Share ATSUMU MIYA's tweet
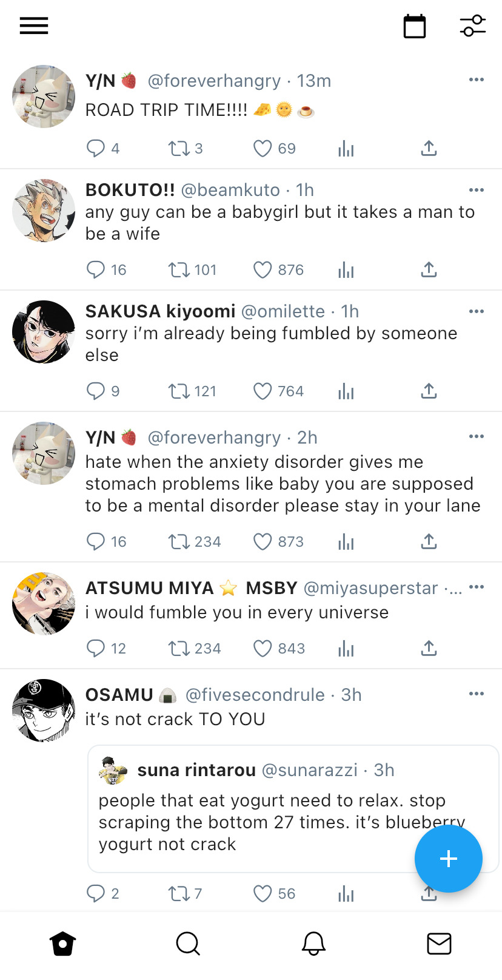Image resolution: width=502 pixels, height=980 pixels. pyautogui.click(x=429, y=648)
